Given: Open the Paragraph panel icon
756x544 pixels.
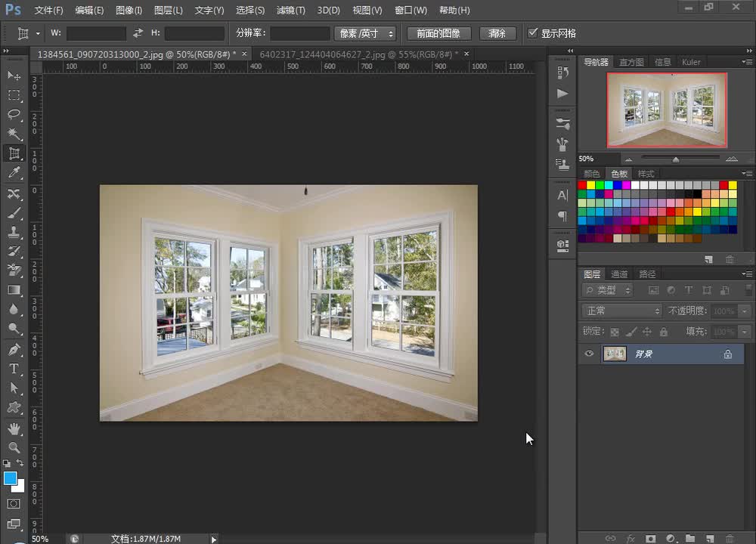Looking at the screenshot, I should click(x=562, y=216).
